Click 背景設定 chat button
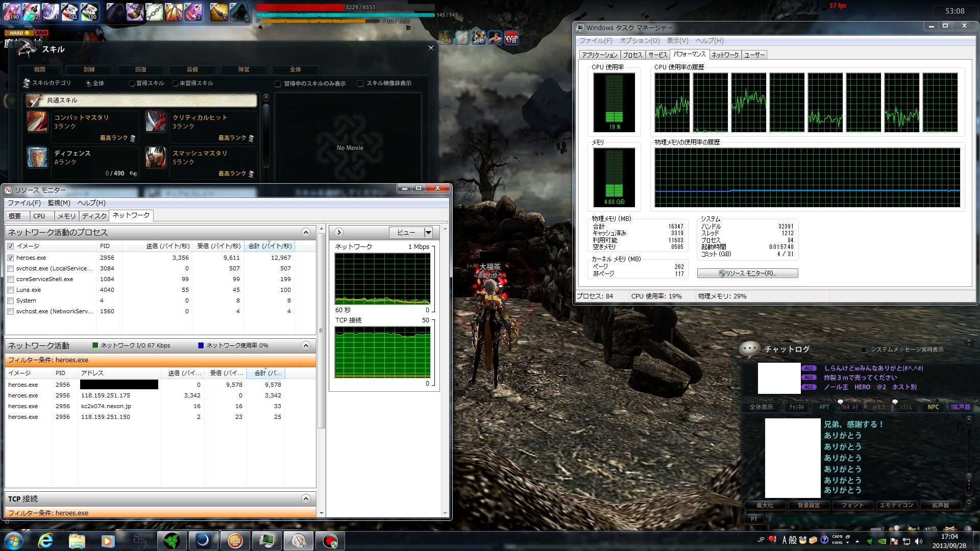Viewport: 980px width, 551px height. pos(808,505)
